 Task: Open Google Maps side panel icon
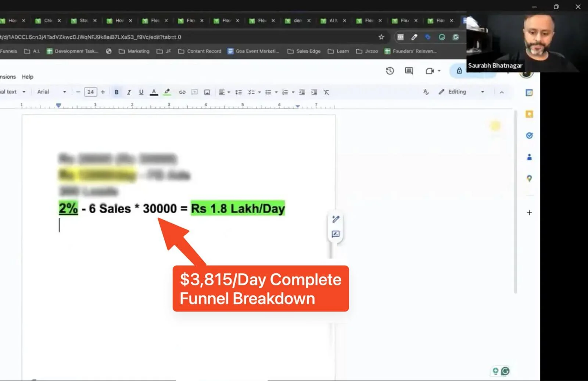[529, 178]
